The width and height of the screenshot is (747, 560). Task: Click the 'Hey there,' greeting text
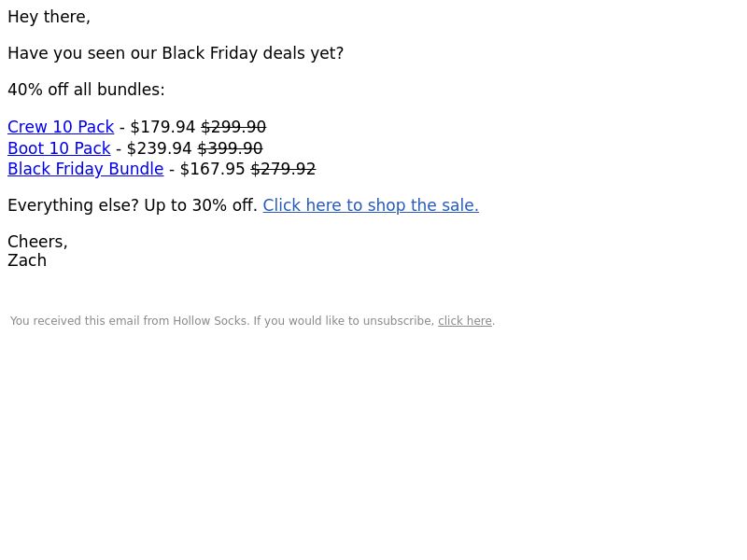pyautogui.click(x=49, y=17)
